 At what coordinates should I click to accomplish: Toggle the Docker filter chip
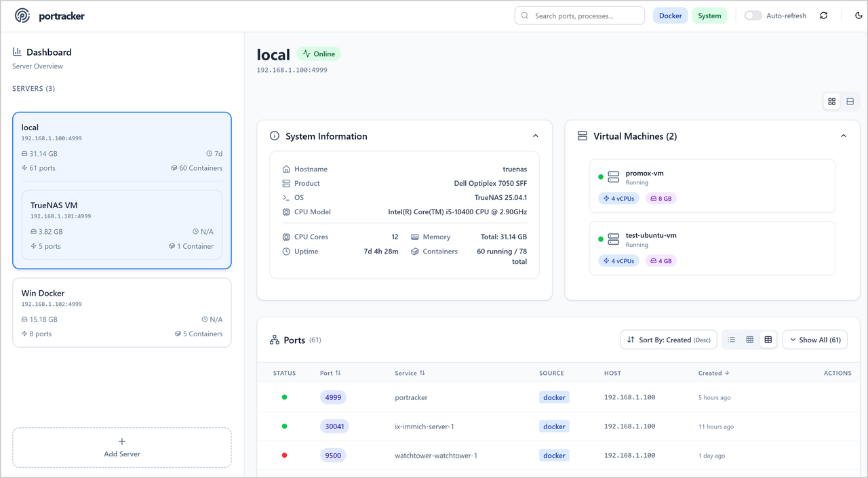tap(670, 16)
